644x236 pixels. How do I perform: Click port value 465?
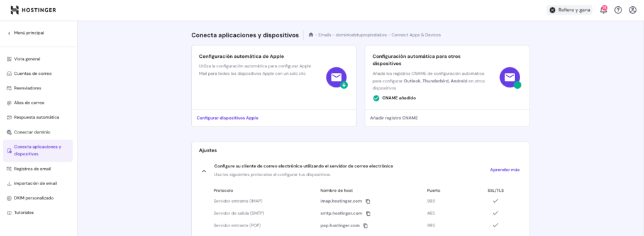(431, 213)
